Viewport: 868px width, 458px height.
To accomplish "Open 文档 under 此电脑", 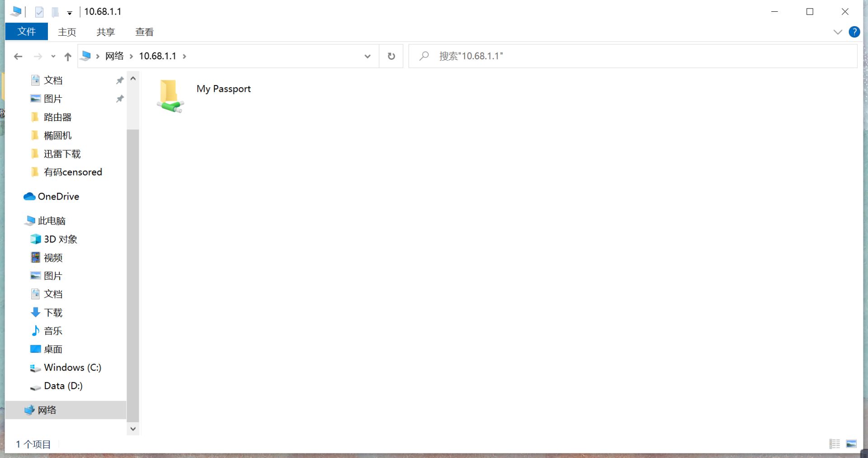I will pyautogui.click(x=53, y=294).
